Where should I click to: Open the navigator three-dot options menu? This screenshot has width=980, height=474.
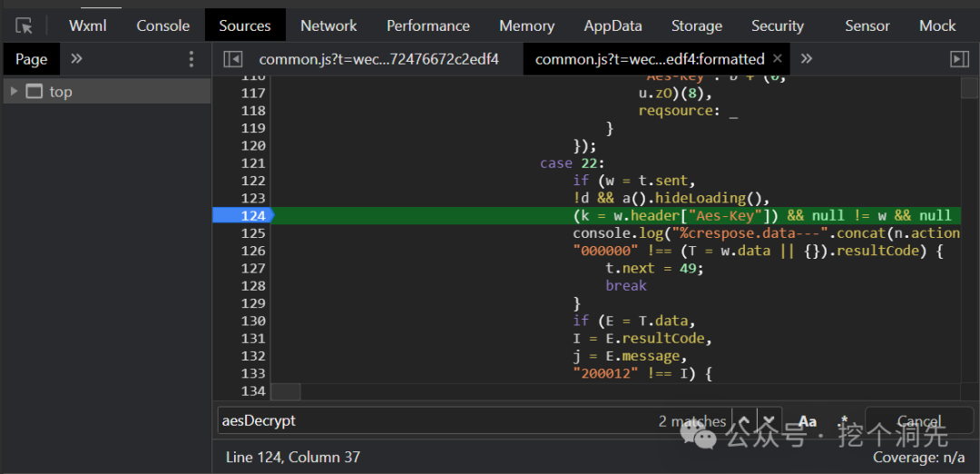pyautogui.click(x=191, y=59)
